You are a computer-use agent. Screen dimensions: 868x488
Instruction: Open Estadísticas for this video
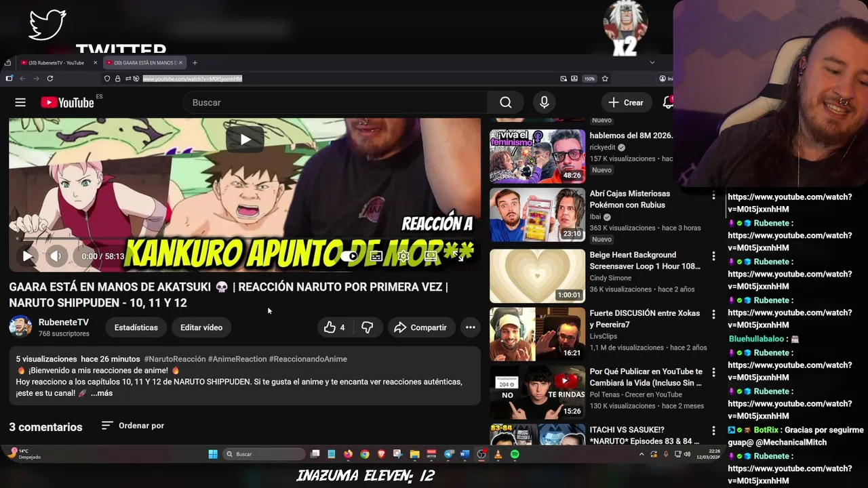coord(136,327)
